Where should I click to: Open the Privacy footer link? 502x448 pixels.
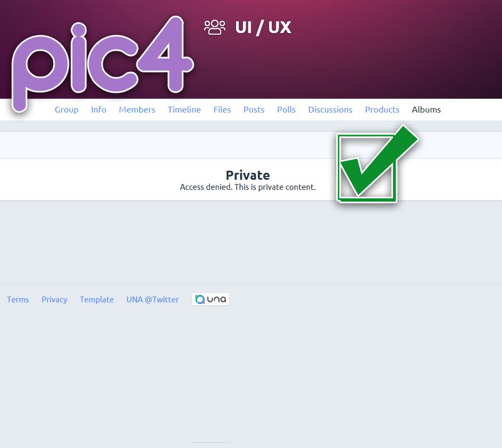pyautogui.click(x=54, y=299)
